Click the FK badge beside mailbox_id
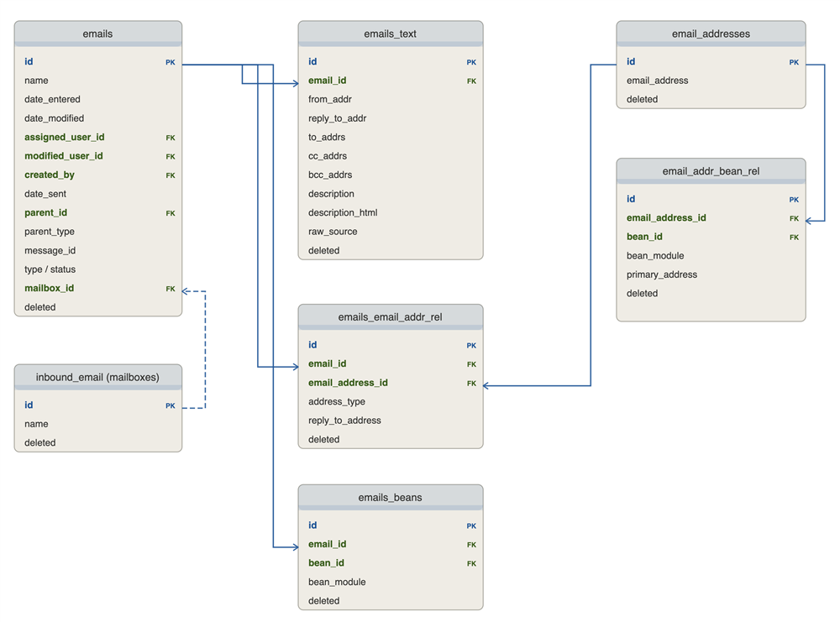 [171, 289]
